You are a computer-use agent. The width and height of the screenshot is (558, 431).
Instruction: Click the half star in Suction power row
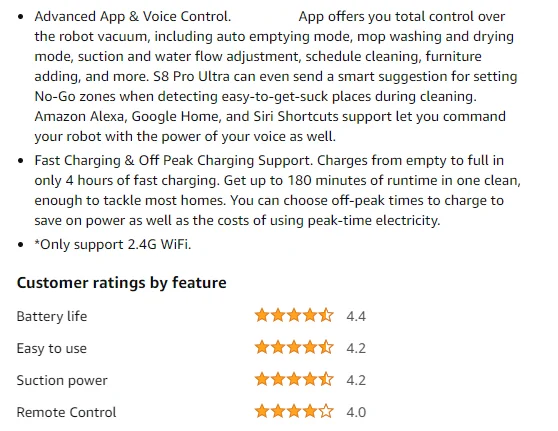coord(326,379)
